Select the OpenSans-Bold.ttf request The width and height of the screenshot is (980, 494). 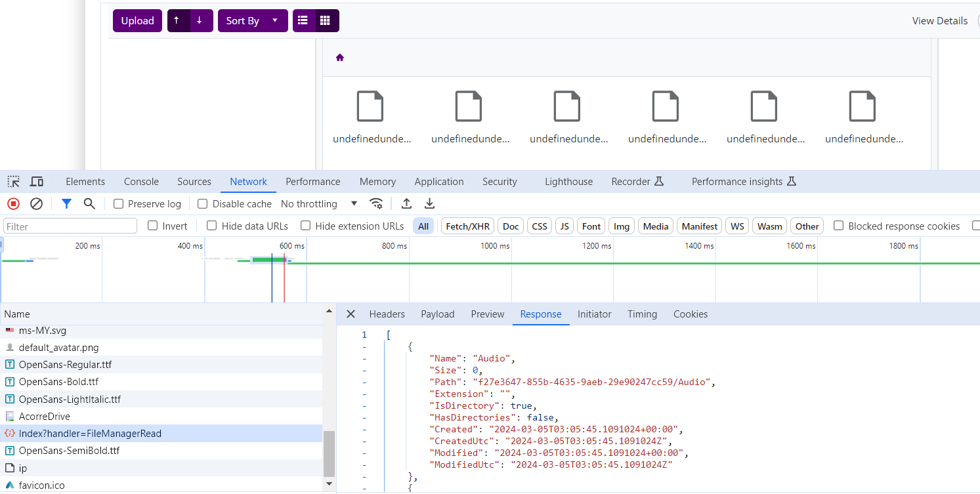tap(58, 382)
